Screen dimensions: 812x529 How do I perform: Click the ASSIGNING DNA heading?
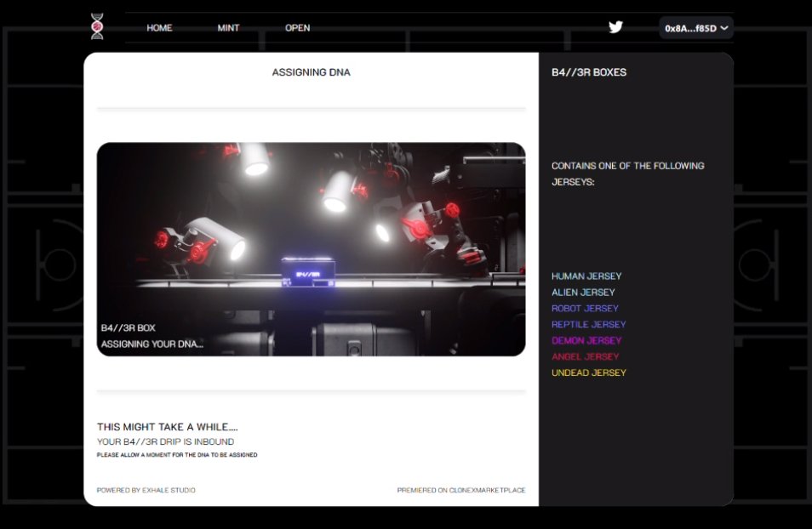[312, 72]
